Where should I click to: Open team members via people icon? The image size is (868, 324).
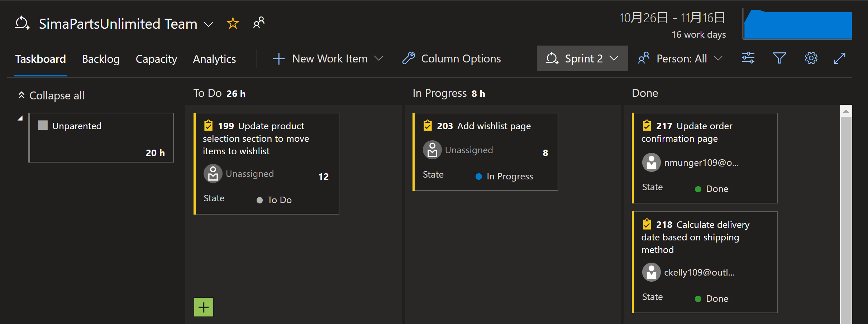click(259, 23)
